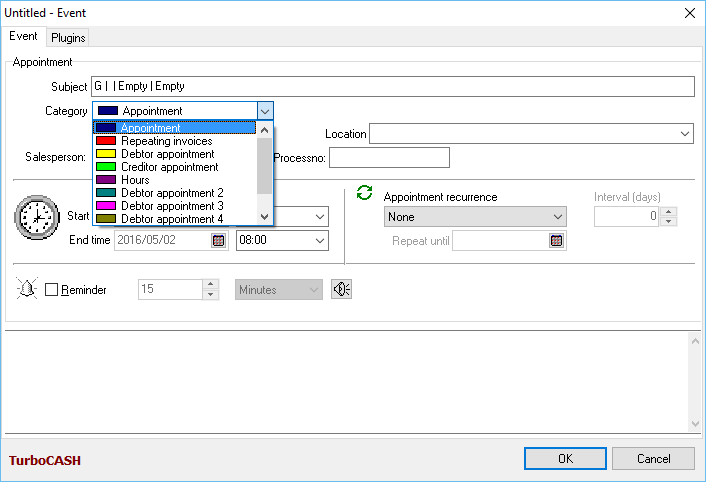Click the magenta Debtor appointment 3 swatch
Image resolution: width=706 pixels, height=482 pixels.
pos(107,206)
